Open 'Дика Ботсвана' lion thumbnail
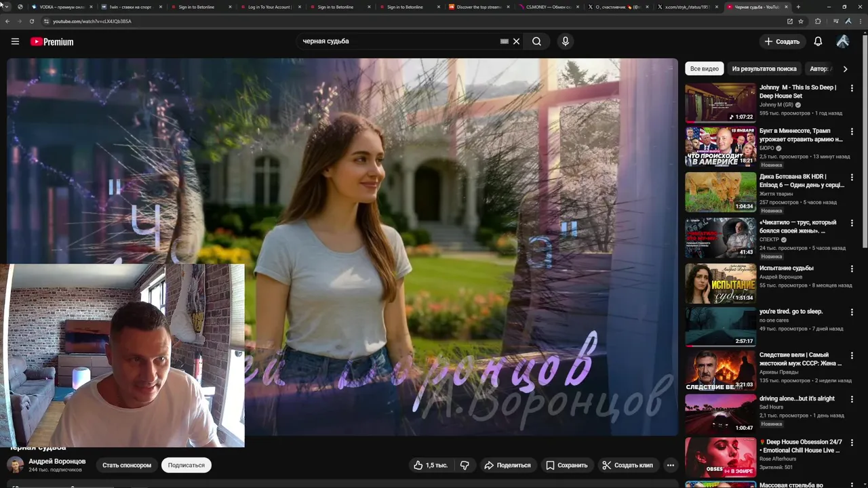Image resolution: width=868 pixels, height=488 pixels. pyautogui.click(x=720, y=192)
